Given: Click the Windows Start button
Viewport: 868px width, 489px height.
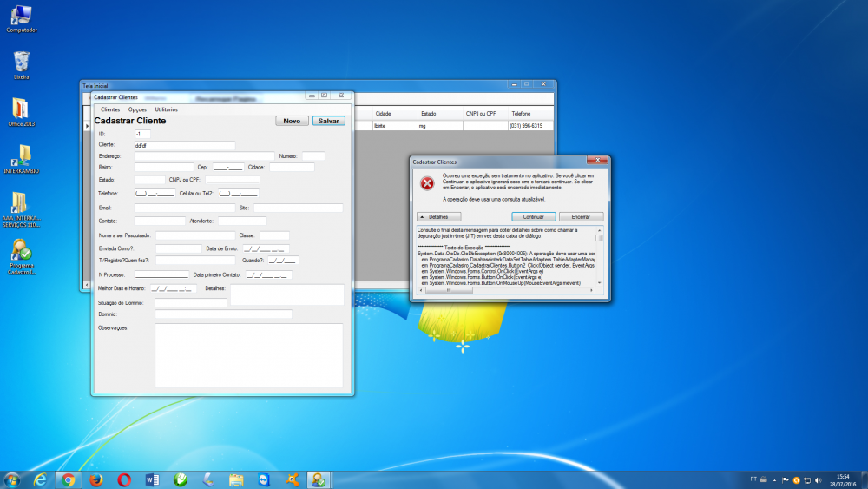Looking at the screenshot, I should pyautogui.click(x=12, y=479).
